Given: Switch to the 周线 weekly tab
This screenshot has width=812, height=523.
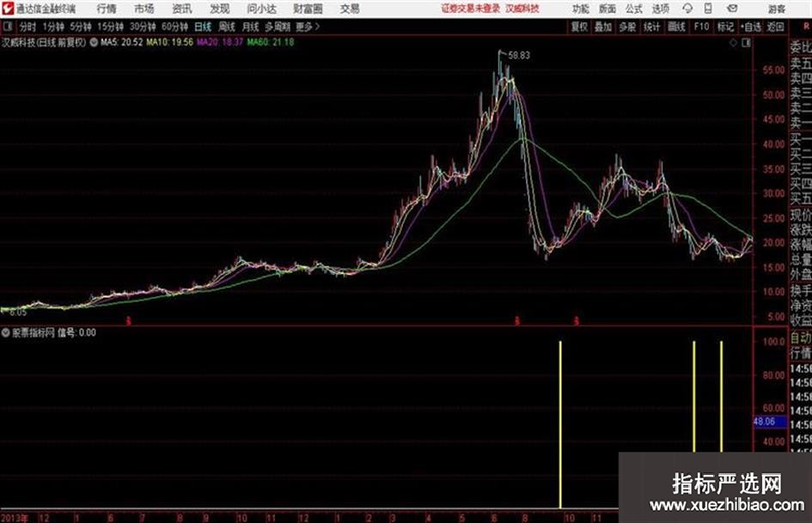Looking at the screenshot, I should [227, 27].
